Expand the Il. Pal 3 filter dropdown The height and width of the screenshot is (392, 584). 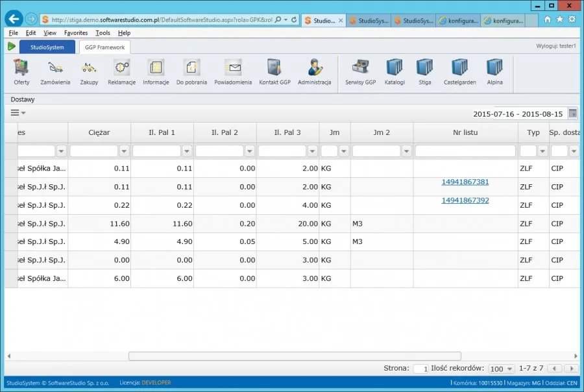coord(313,151)
